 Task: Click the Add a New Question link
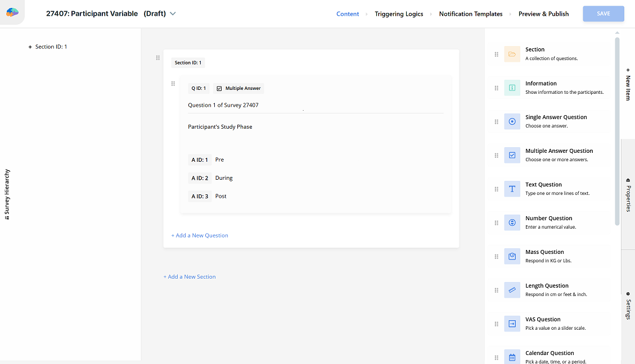200,235
